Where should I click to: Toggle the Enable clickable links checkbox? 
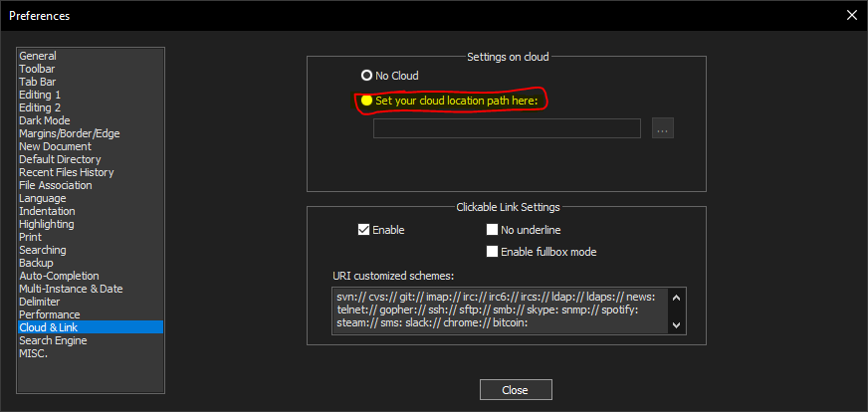click(364, 230)
